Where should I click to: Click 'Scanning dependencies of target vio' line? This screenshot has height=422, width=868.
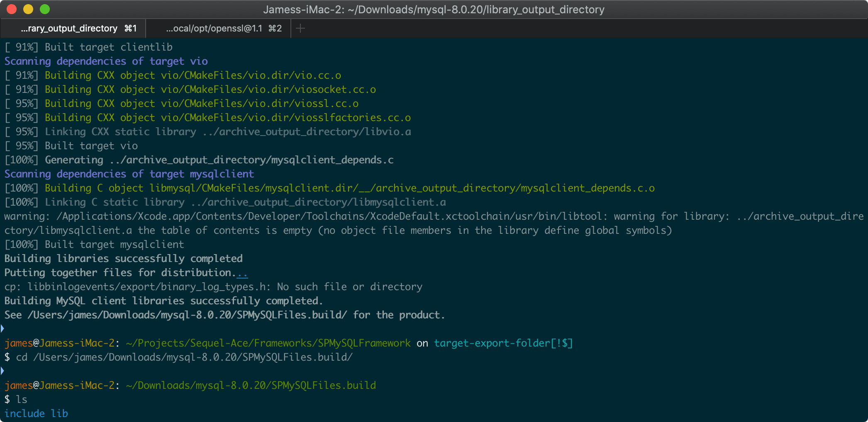(106, 61)
